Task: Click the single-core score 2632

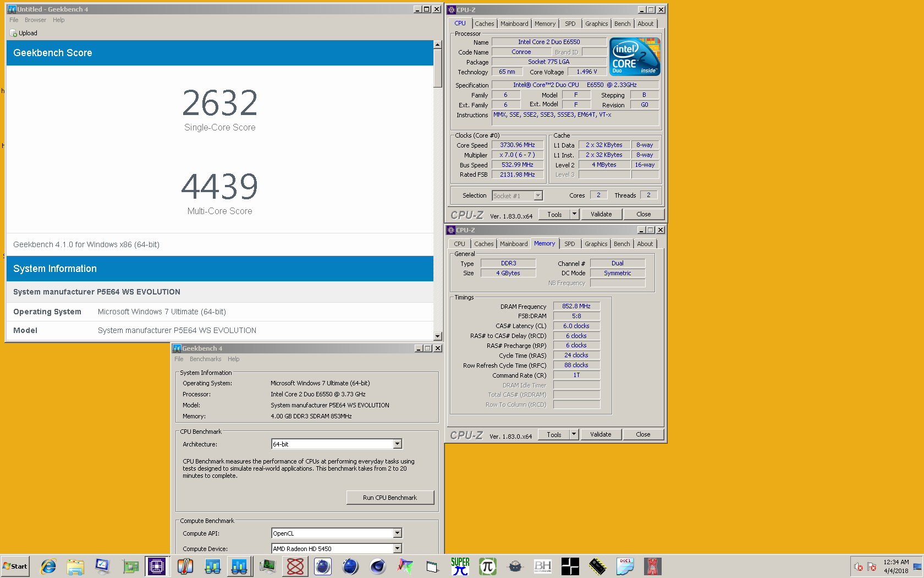Action: (220, 103)
